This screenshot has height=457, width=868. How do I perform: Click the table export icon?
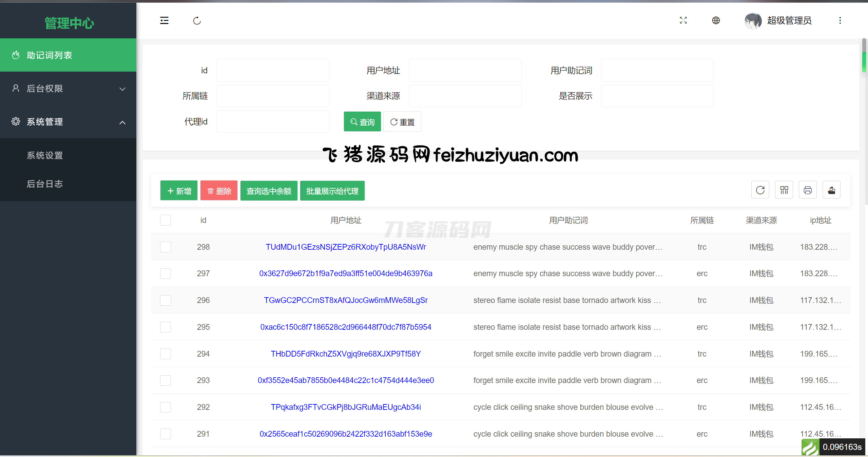(x=831, y=190)
